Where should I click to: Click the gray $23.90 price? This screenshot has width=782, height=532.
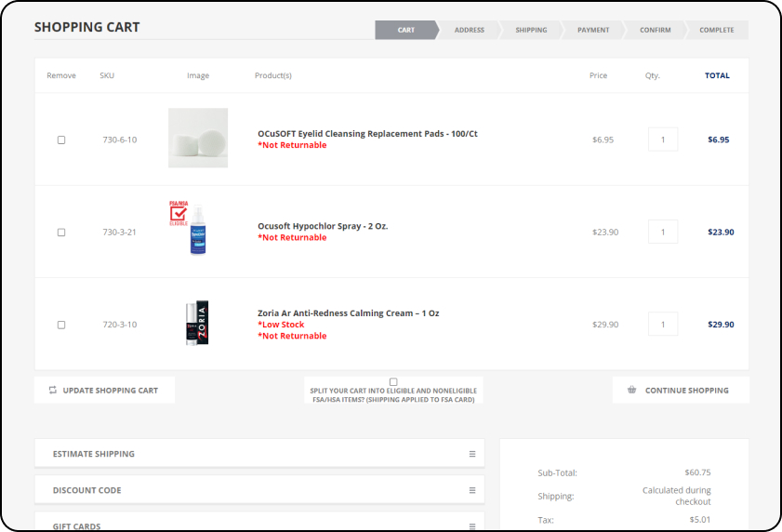(x=605, y=233)
